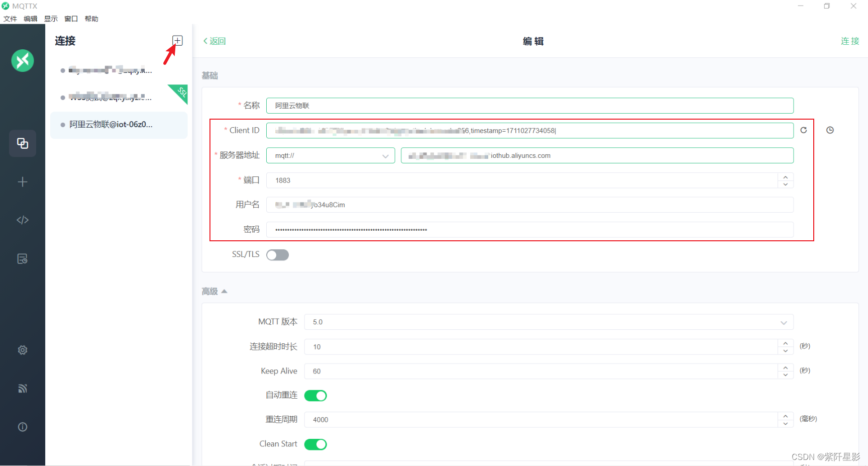Open the Log page icon
Screen dimensions: 868x466
(23, 259)
